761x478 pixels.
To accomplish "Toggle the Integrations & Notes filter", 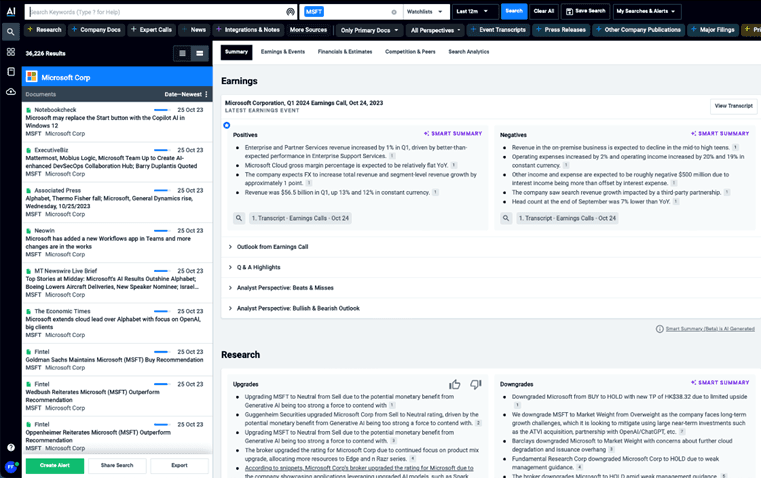I will 248,30.
